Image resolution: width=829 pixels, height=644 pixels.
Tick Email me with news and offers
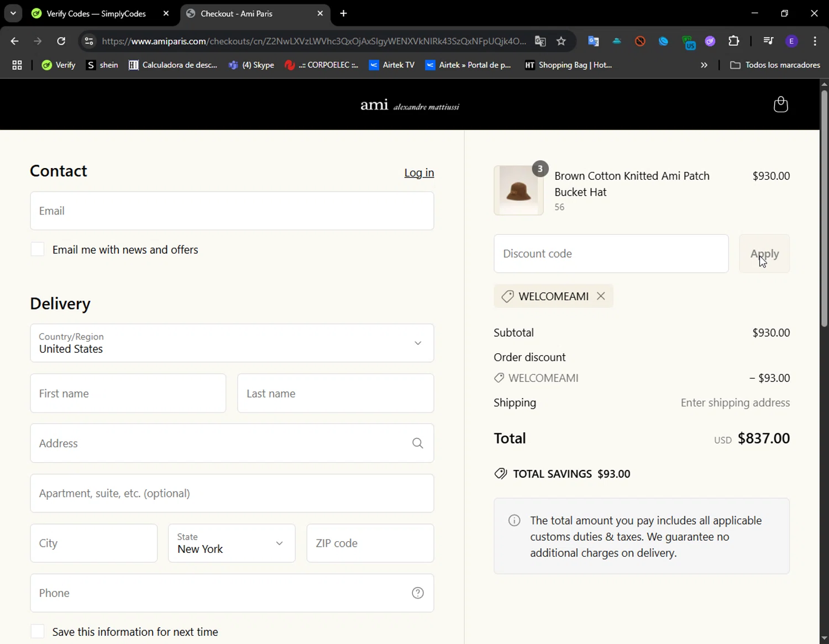(38, 249)
